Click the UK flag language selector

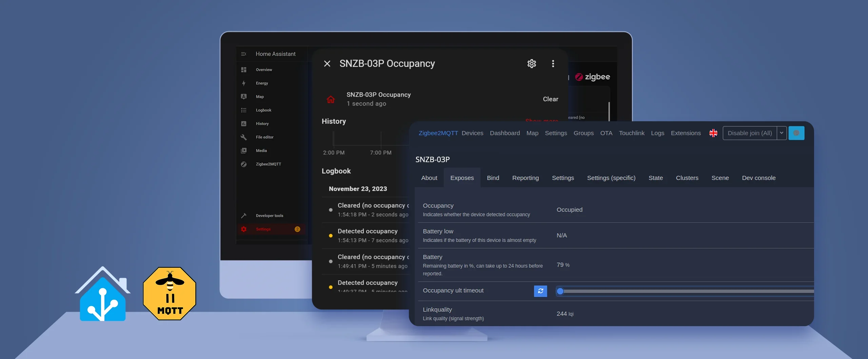click(713, 133)
